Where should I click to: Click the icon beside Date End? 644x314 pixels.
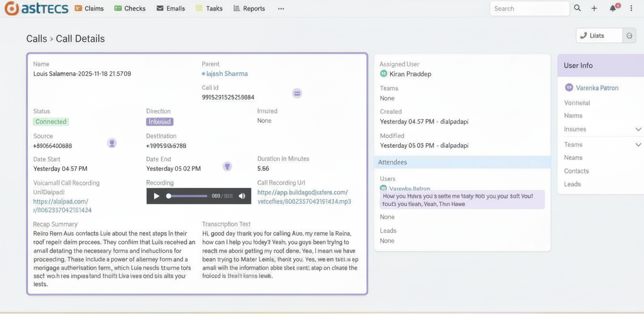click(228, 166)
